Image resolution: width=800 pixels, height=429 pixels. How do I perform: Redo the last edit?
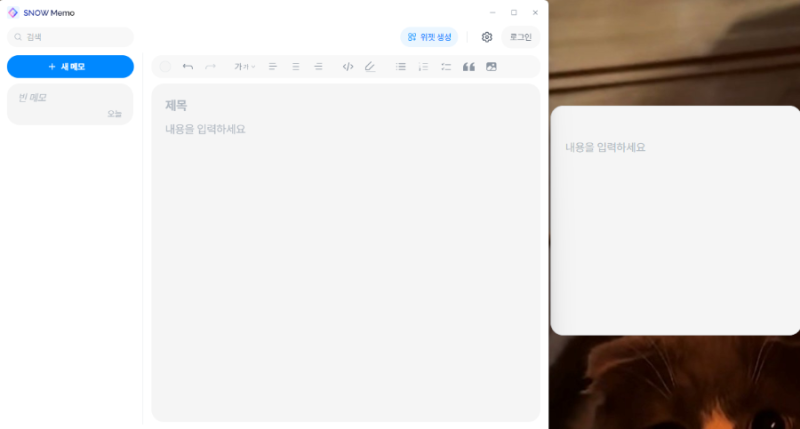210,67
